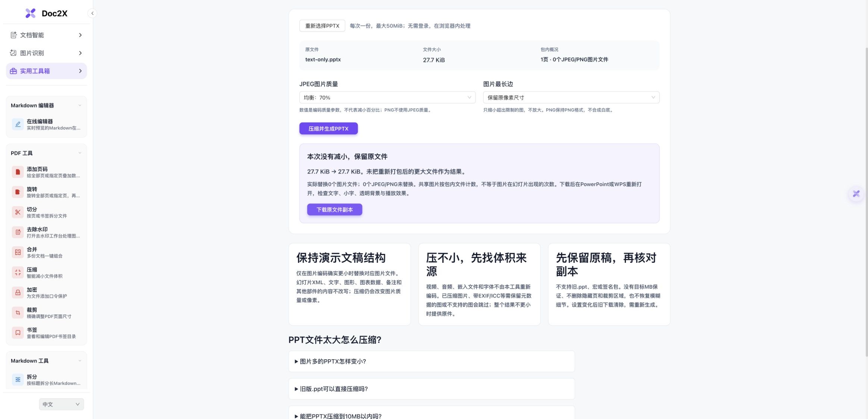This screenshot has width=868, height=419.
Task: Open 添加页码 tool entry
Action: [46, 172]
